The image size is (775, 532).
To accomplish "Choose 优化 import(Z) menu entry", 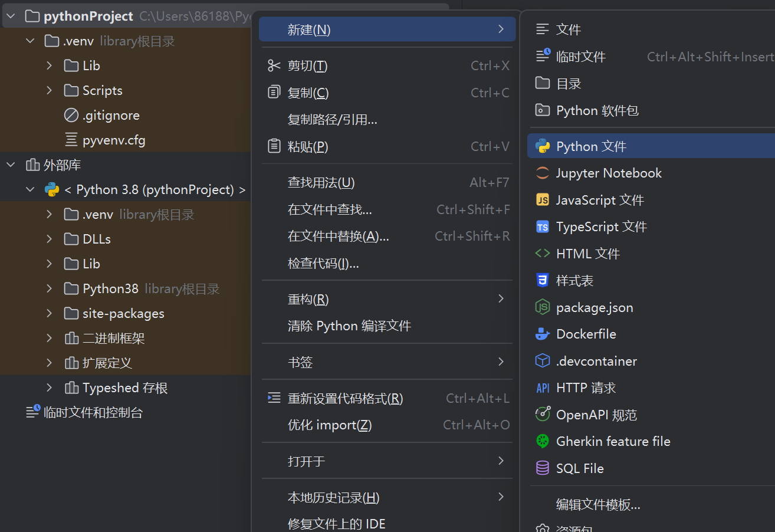I will [387, 425].
